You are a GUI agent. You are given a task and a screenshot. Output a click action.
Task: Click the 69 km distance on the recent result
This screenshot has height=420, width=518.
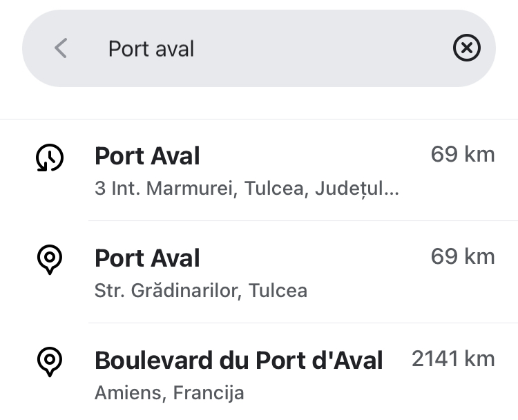(463, 155)
